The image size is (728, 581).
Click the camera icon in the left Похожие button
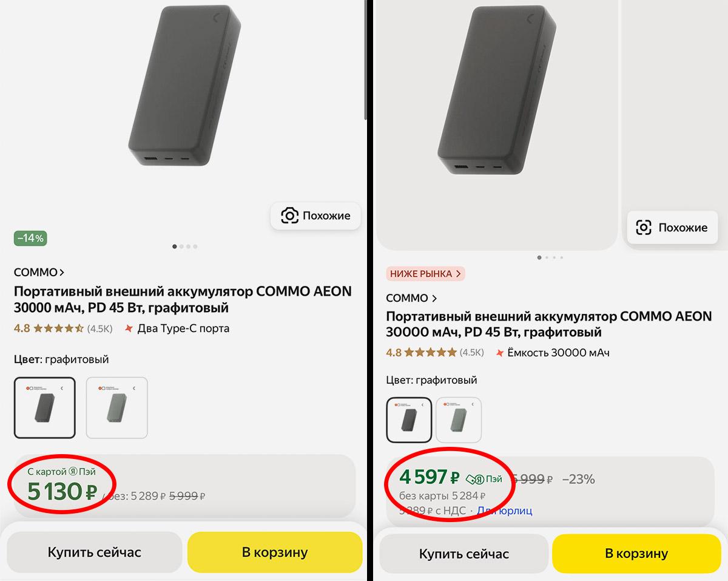tap(290, 216)
